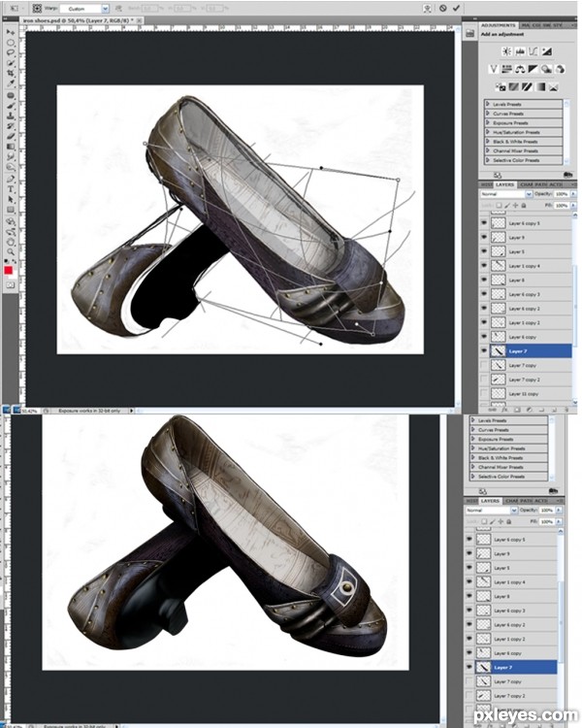Select the Eyedropper tool
The height and width of the screenshot is (728, 582).
[x=11, y=83]
